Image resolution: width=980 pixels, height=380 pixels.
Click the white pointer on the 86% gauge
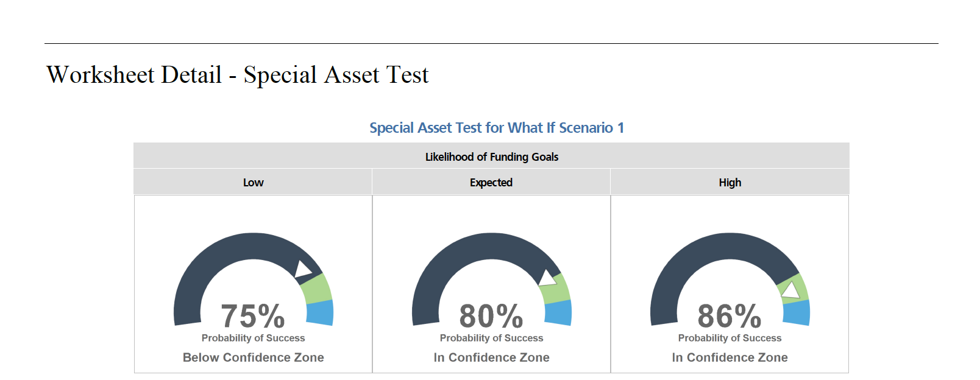pos(790,290)
